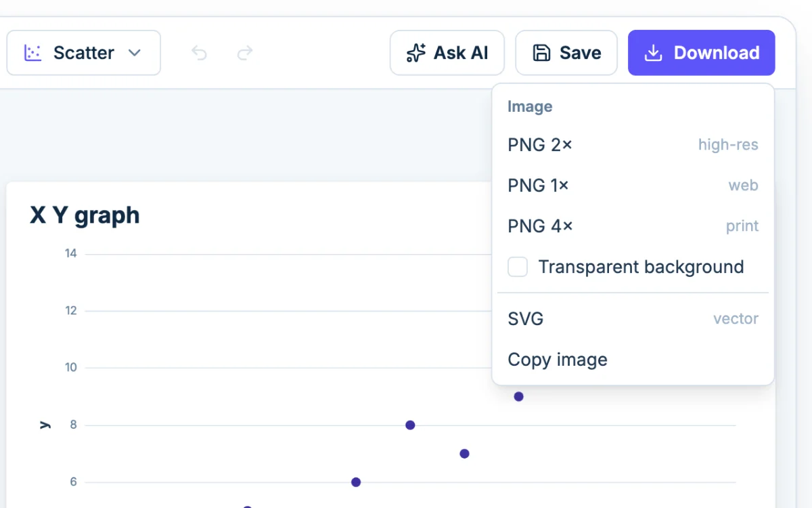Click the scatter point at y value 6
The width and height of the screenshot is (812, 508).
(x=356, y=482)
